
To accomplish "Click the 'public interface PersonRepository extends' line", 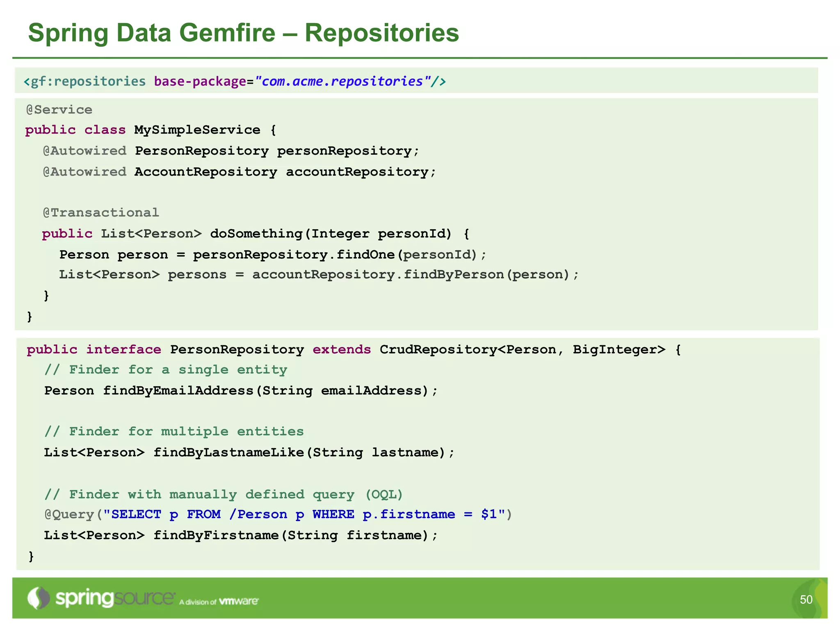I will (x=199, y=349).
